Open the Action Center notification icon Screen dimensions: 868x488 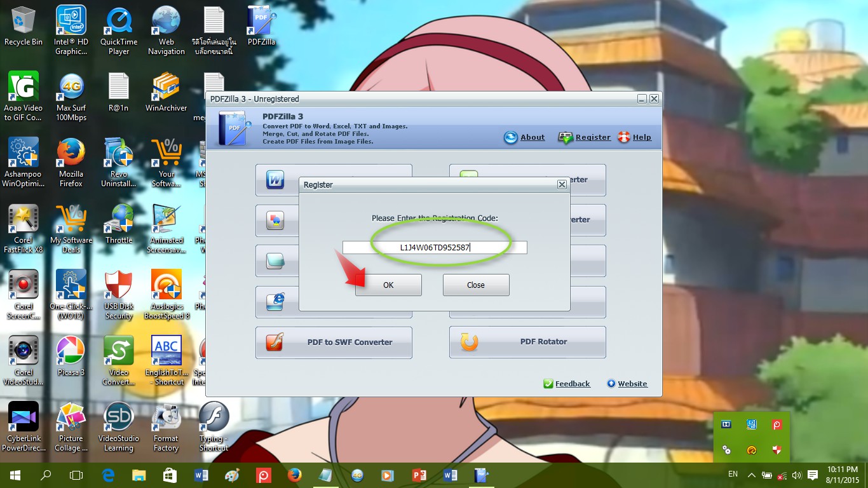tap(813, 475)
